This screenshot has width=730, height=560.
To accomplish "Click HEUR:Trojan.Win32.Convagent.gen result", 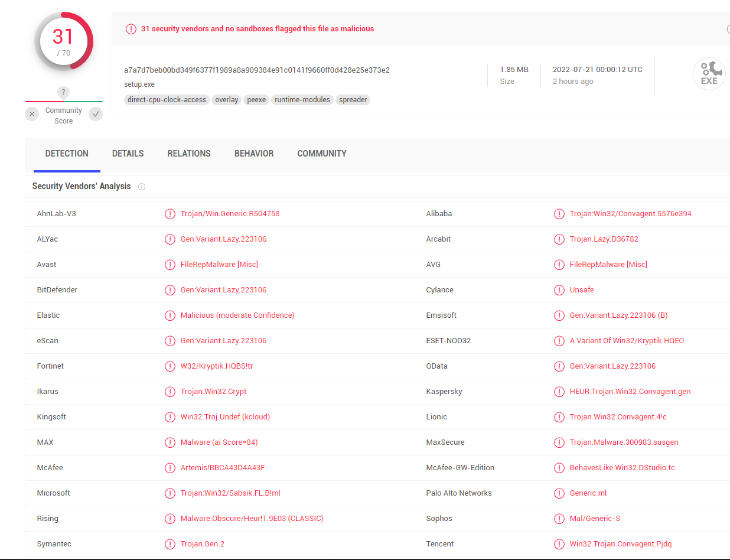I will tap(630, 392).
